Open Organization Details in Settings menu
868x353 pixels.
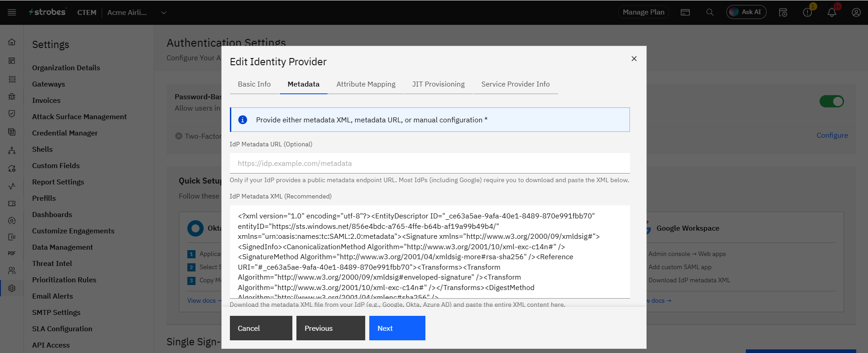(66, 68)
